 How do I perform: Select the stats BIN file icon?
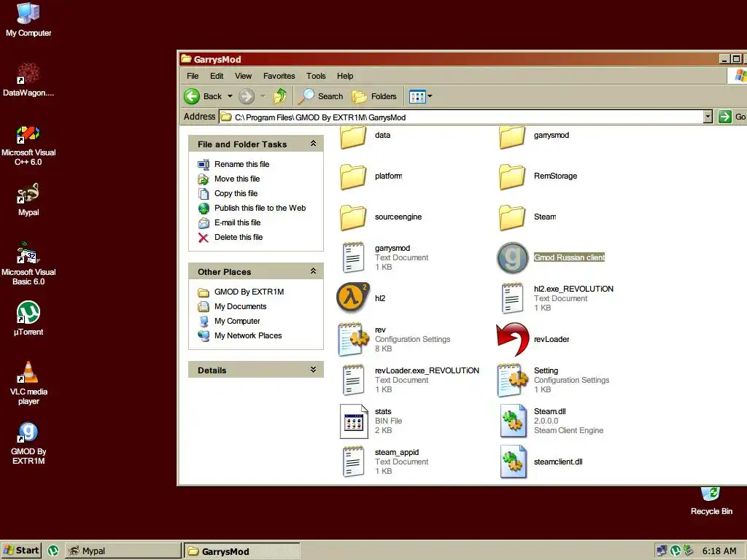(354, 421)
